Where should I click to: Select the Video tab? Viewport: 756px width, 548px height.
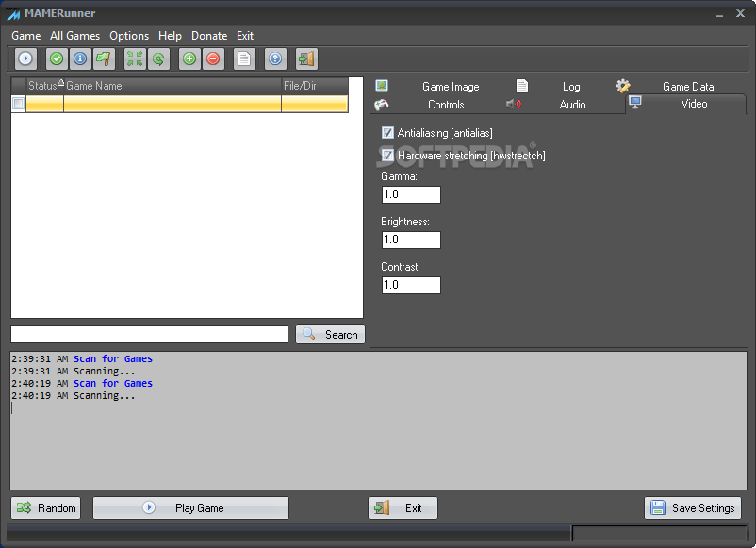point(685,104)
